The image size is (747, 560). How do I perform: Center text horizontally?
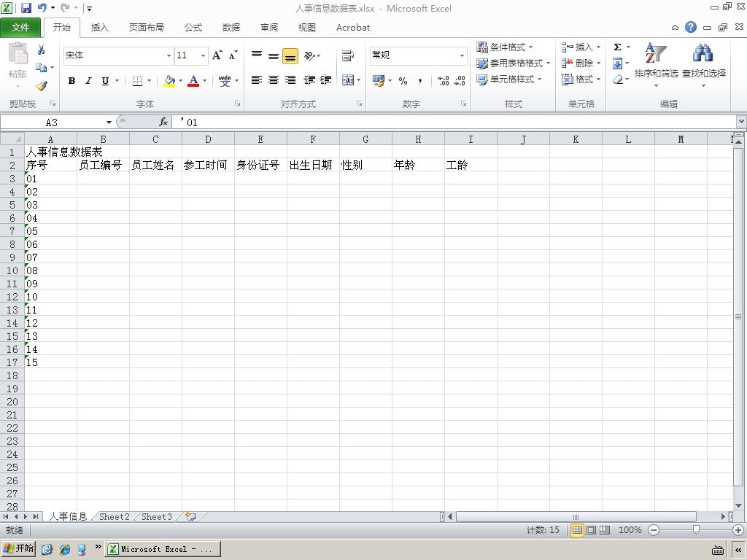point(273,80)
